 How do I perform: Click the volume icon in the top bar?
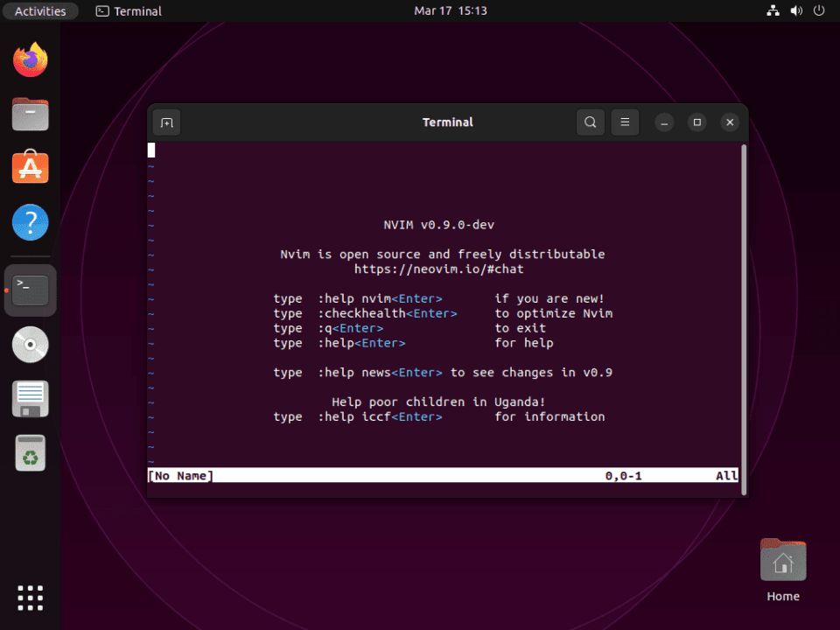point(794,10)
